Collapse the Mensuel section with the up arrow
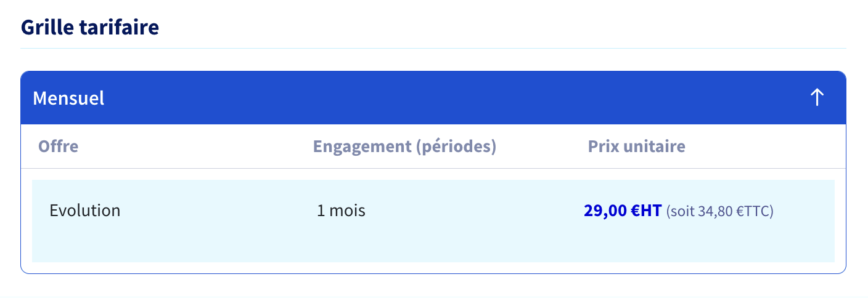Image resolution: width=868 pixels, height=298 pixels. tap(817, 97)
